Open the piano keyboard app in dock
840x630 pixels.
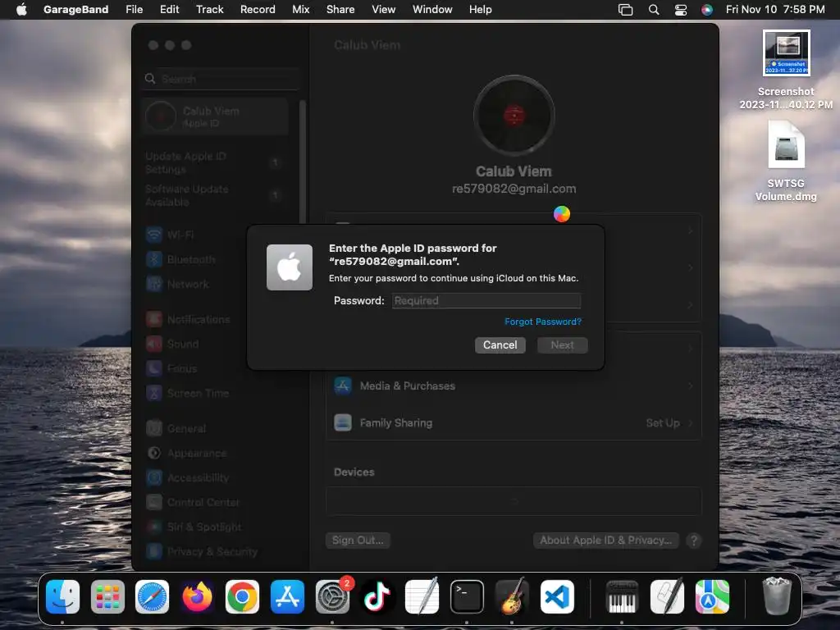622,596
